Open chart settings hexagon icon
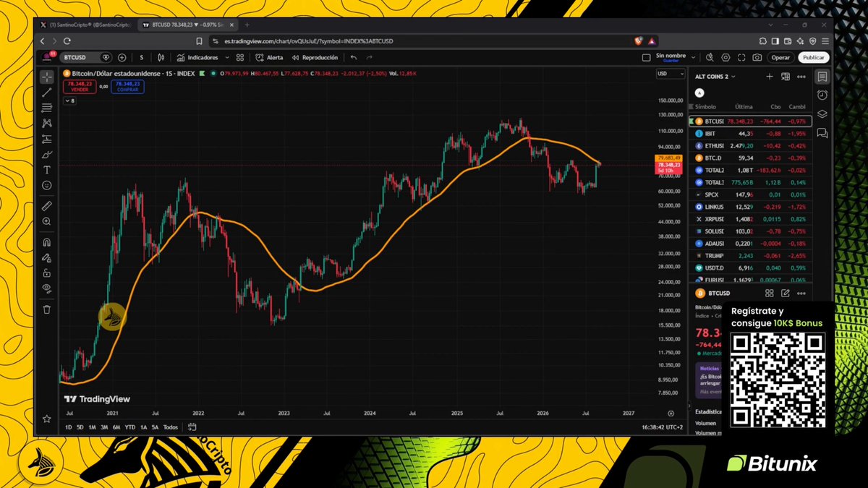This screenshot has height=488, width=868. [726, 57]
